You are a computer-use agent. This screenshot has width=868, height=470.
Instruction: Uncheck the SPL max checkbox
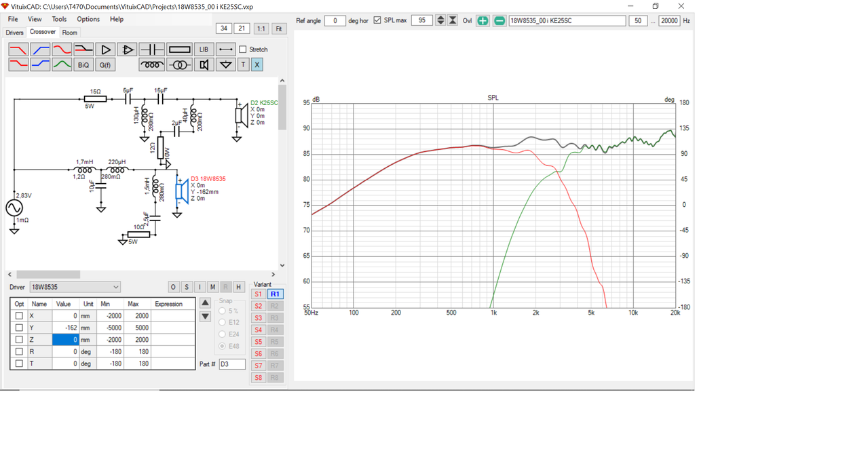pyautogui.click(x=377, y=20)
